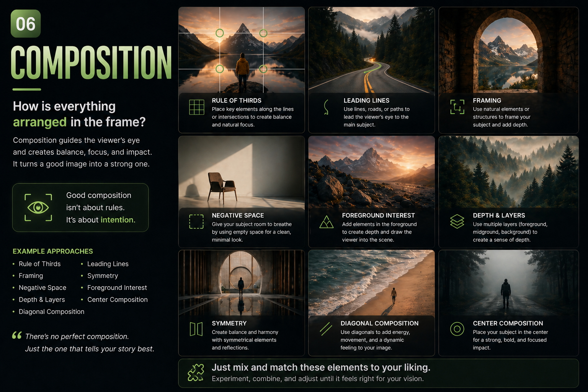Select the chair Negative Space photo

pyautogui.click(x=242, y=172)
